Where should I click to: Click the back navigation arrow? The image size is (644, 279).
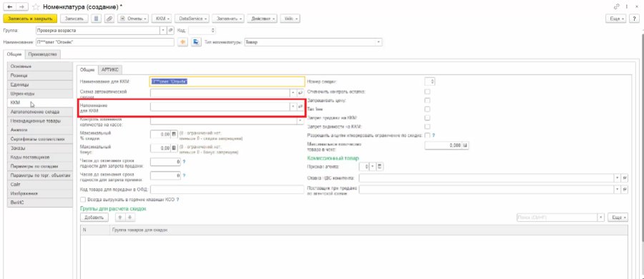pyautogui.click(x=9, y=7)
